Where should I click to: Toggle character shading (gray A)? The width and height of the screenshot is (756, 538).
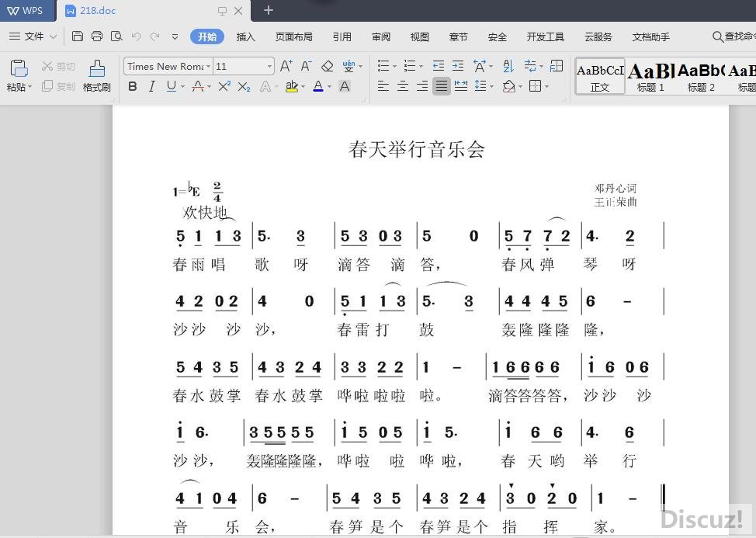click(x=345, y=86)
